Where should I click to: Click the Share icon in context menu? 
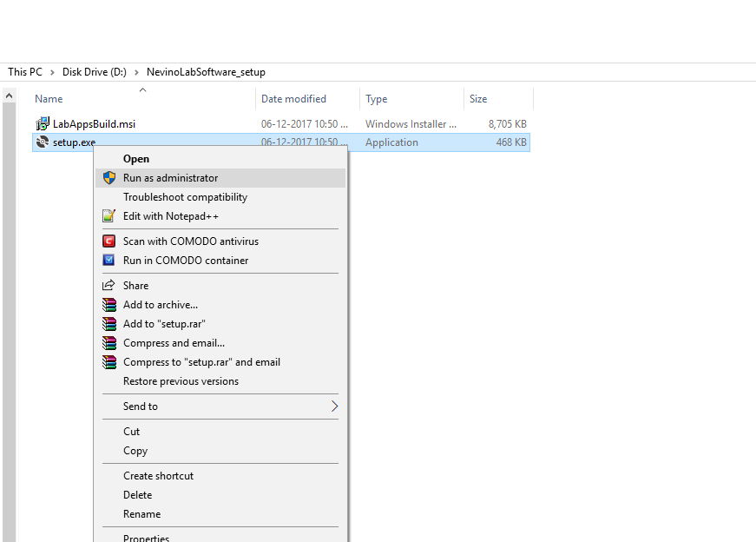click(x=108, y=286)
